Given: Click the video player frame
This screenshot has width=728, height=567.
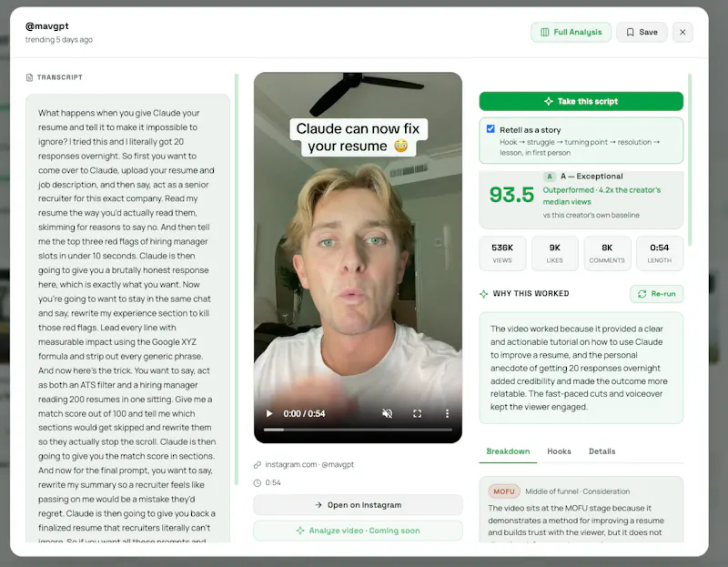Looking at the screenshot, I should click(358, 258).
